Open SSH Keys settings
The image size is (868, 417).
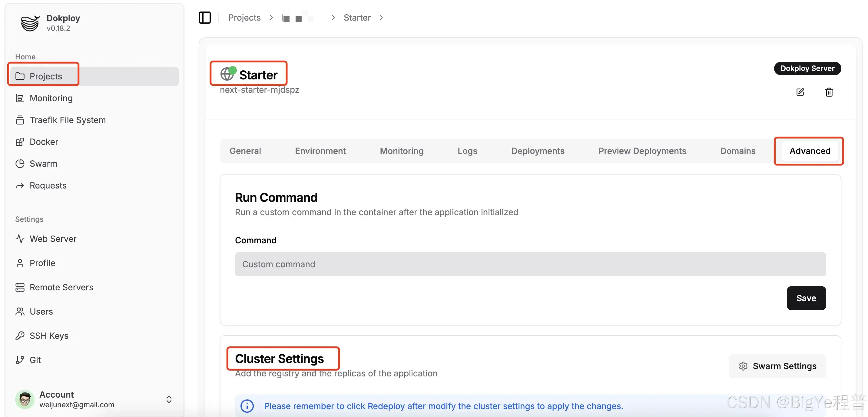(x=49, y=336)
